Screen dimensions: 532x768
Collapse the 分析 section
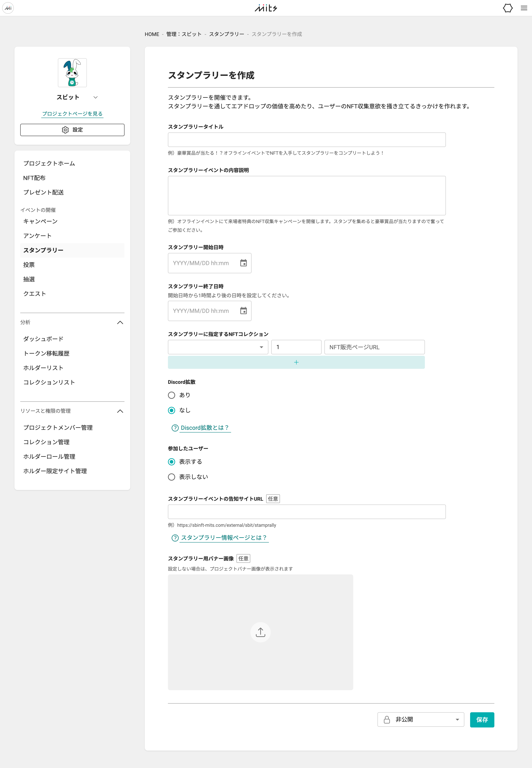(120, 322)
